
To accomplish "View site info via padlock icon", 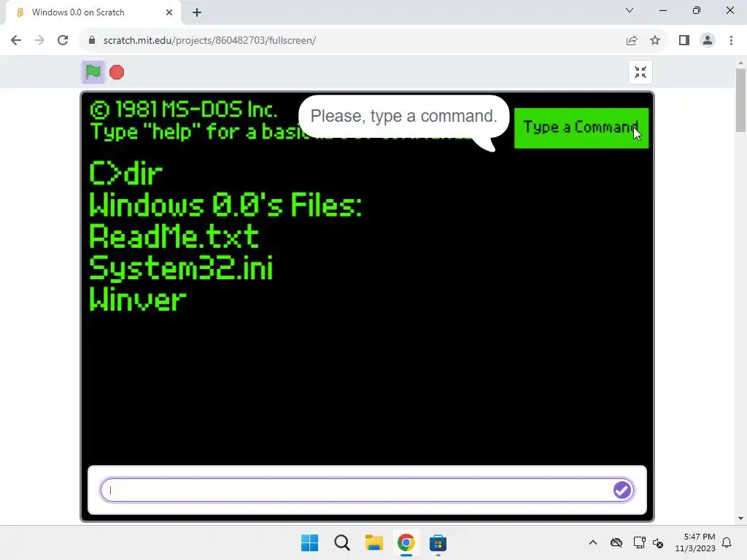I will pyautogui.click(x=92, y=41).
